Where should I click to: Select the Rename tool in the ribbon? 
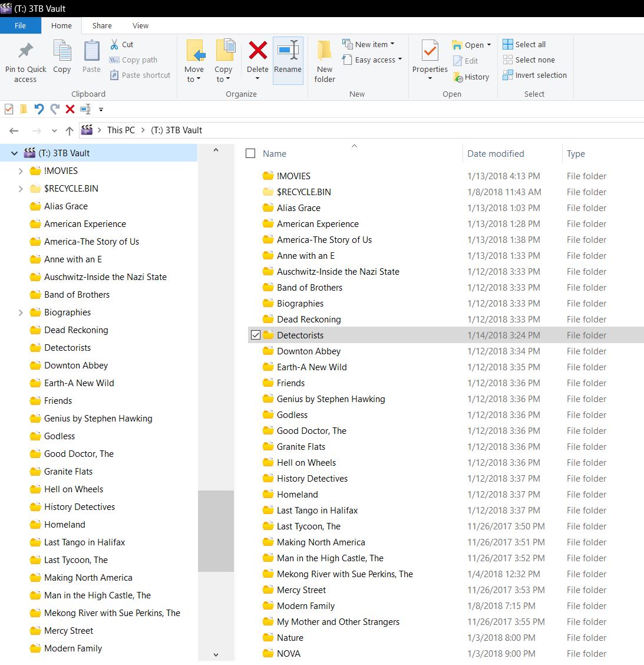pyautogui.click(x=288, y=60)
